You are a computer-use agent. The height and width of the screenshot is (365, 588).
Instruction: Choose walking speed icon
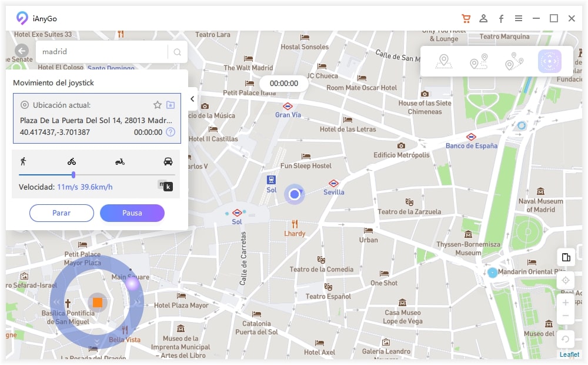pos(24,161)
